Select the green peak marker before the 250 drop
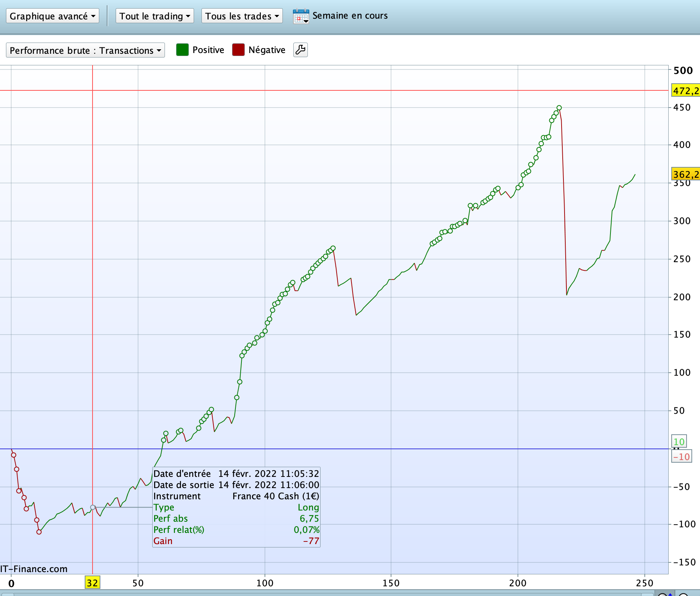 pos(333,248)
